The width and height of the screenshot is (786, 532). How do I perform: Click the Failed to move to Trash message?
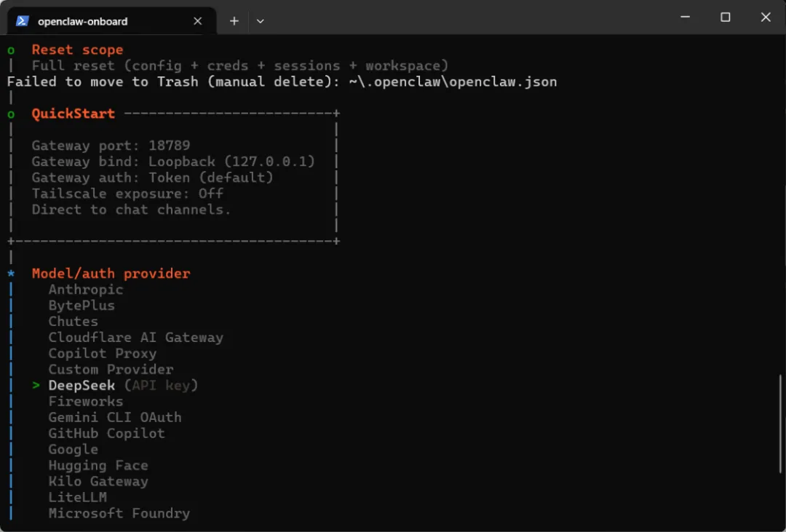282,82
